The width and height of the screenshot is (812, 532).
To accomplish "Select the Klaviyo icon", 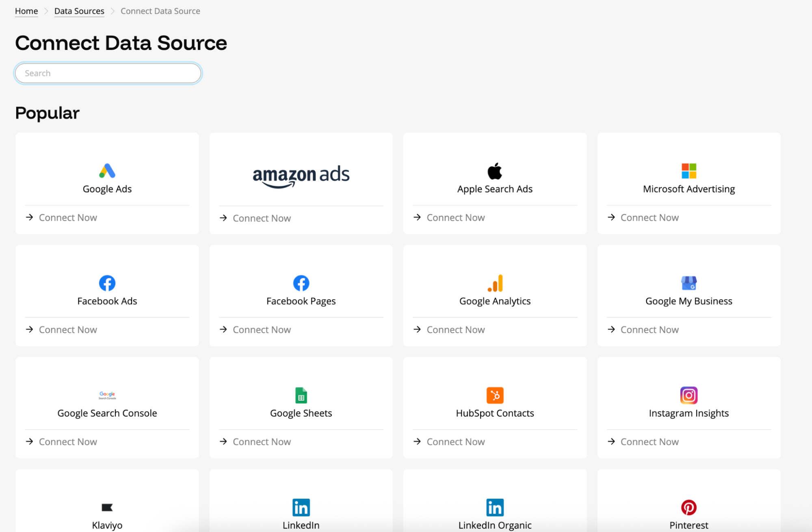I will pyautogui.click(x=107, y=507).
